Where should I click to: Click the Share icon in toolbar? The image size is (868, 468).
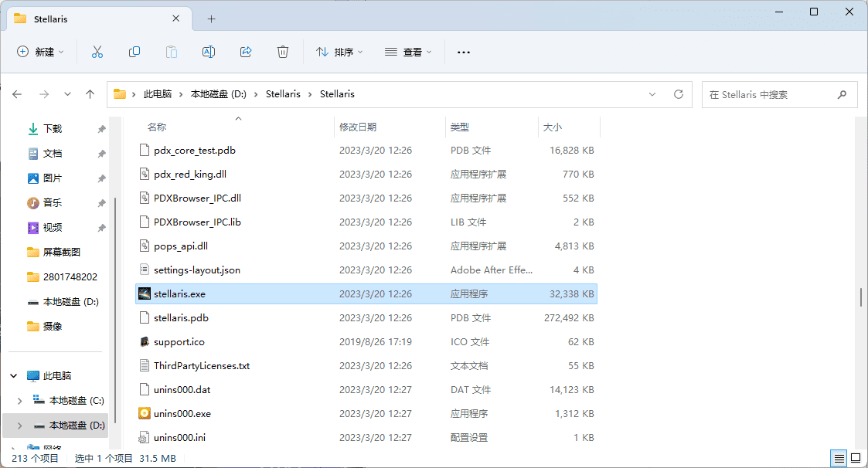tap(246, 52)
